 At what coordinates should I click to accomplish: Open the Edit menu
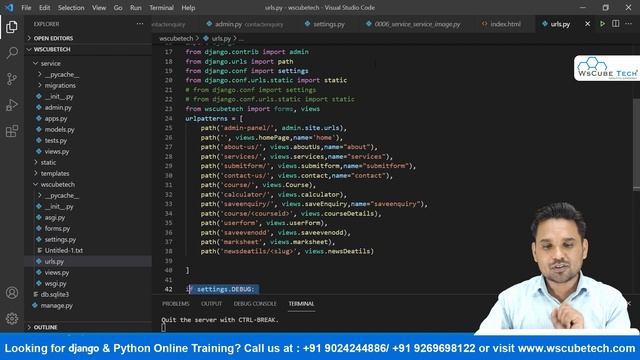click(x=44, y=8)
